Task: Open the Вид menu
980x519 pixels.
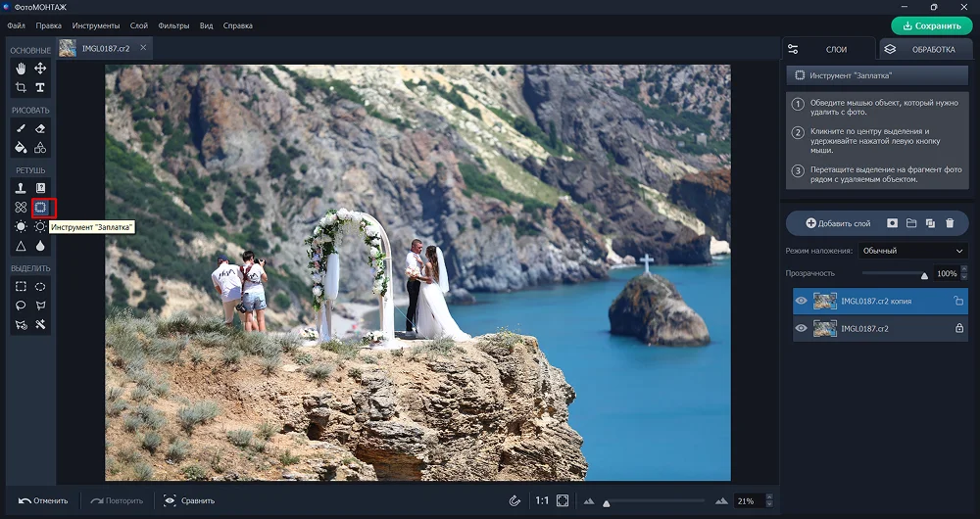Action: point(206,25)
